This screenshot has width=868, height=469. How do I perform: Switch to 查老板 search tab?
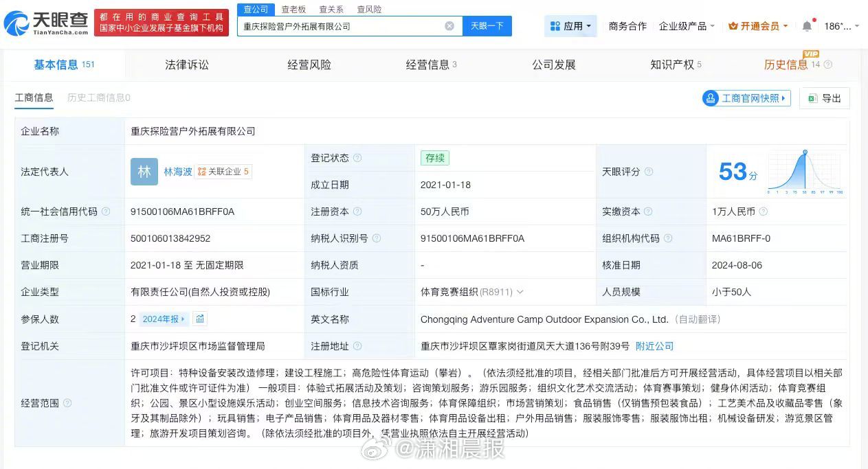click(x=293, y=10)
